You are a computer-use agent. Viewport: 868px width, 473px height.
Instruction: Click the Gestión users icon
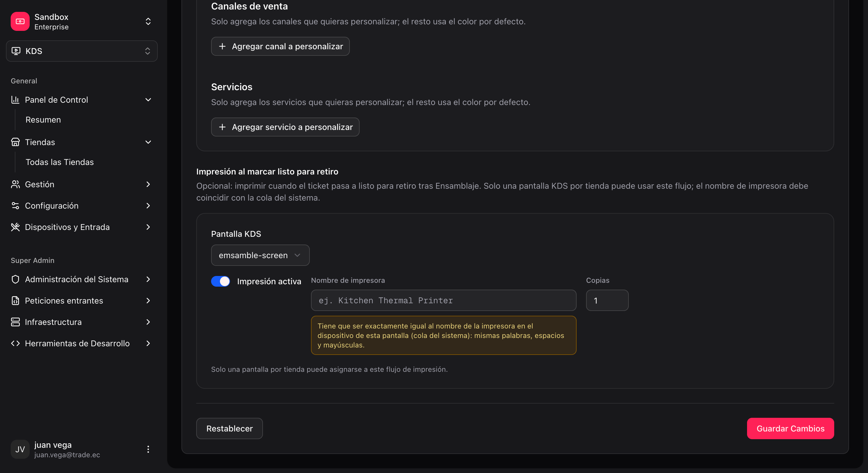click(x=15, y=184)
